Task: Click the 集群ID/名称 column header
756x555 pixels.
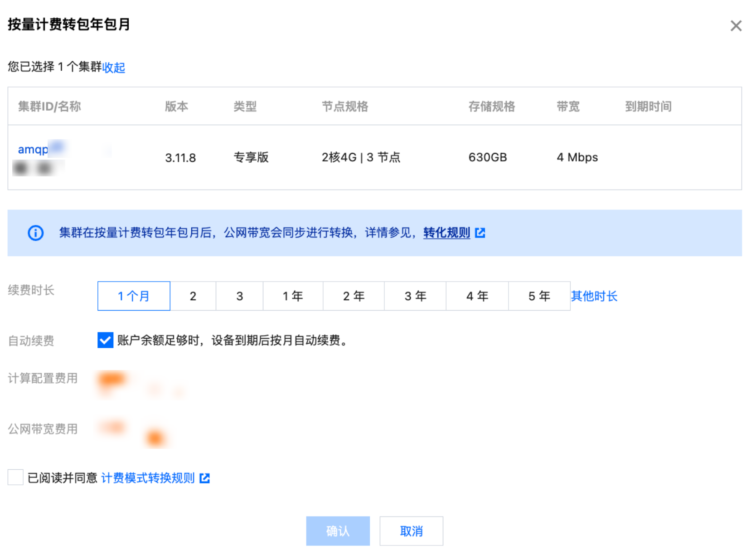Action: pos(49,107)
